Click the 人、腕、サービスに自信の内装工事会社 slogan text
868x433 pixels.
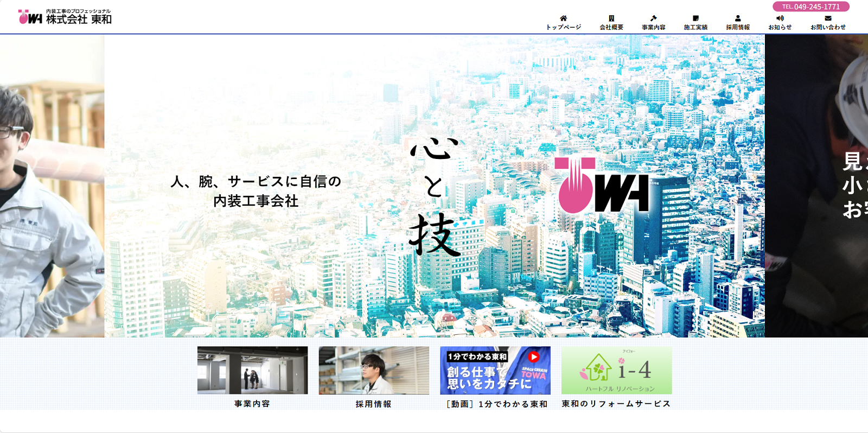click(x=256, y=191)
